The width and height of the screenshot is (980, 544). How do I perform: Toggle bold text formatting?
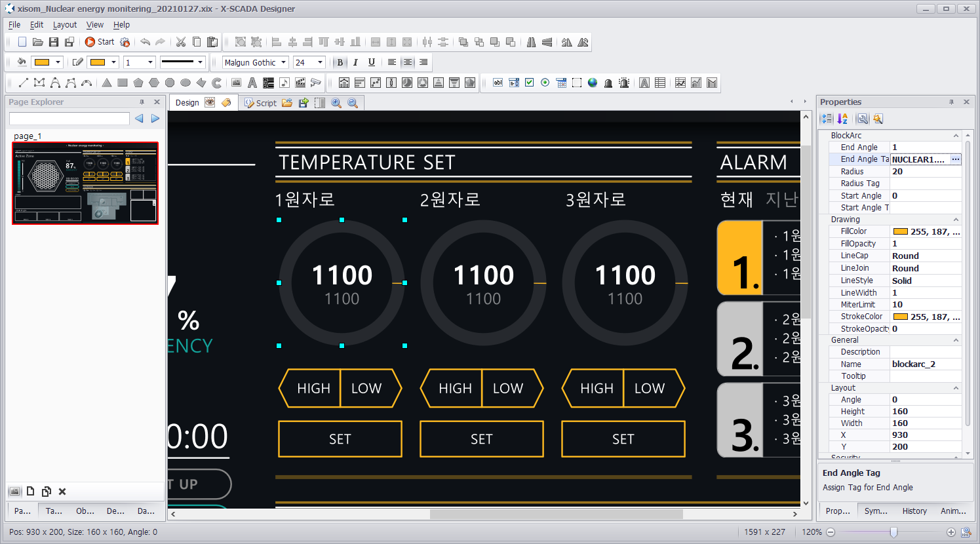340,62
